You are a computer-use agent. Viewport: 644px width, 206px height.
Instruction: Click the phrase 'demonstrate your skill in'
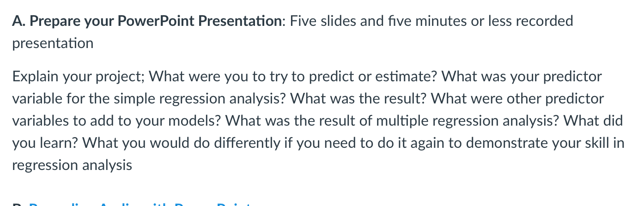(x=546, y=143)
